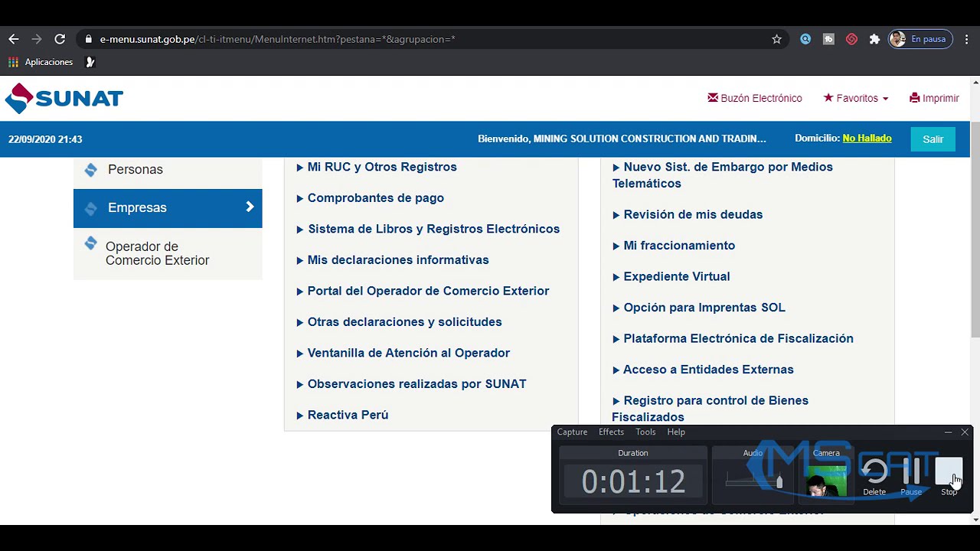Open the recorder Tools menu
This screenshot has width=980, height=551.
coord(645,432)
